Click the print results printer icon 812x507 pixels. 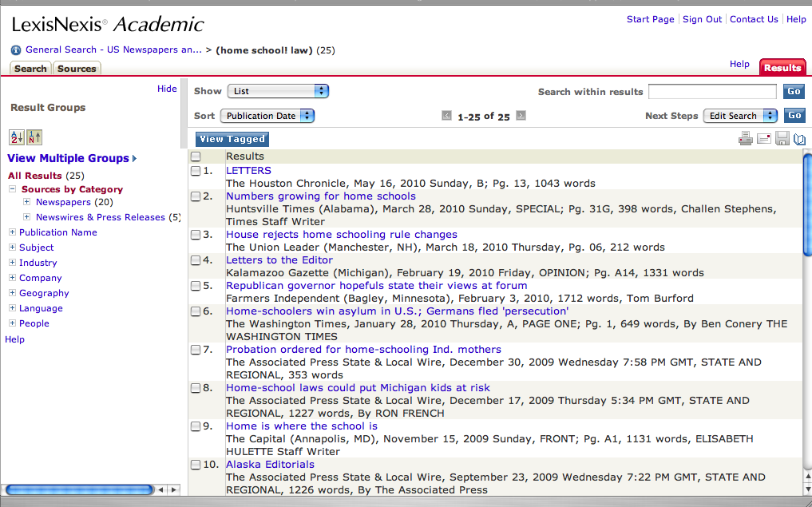[x=745, y=139]
